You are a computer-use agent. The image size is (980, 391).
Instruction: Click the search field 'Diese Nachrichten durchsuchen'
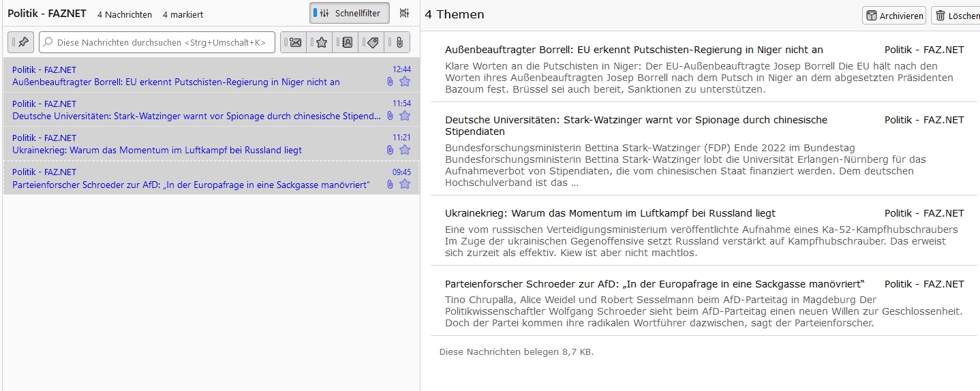157,42
